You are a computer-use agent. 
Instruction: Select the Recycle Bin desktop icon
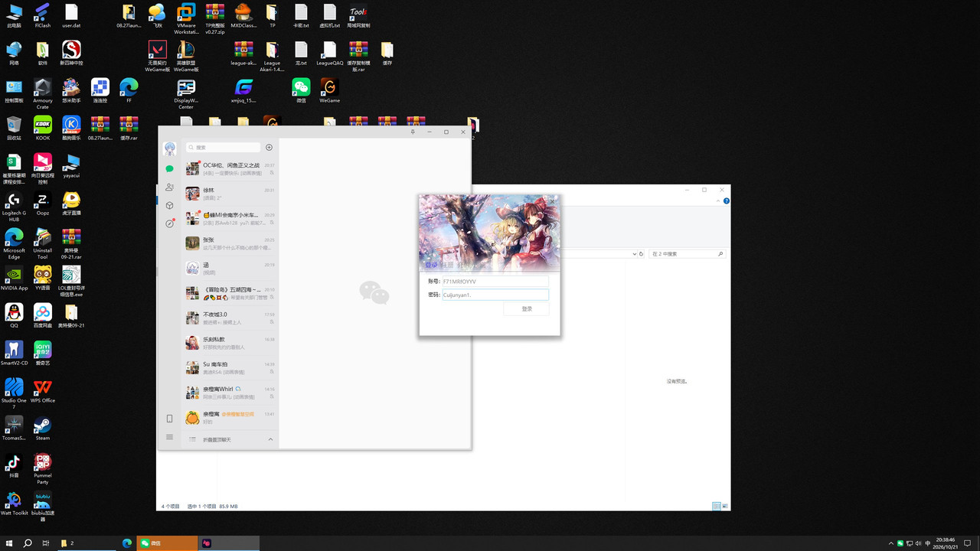click(x=14, y=128)
